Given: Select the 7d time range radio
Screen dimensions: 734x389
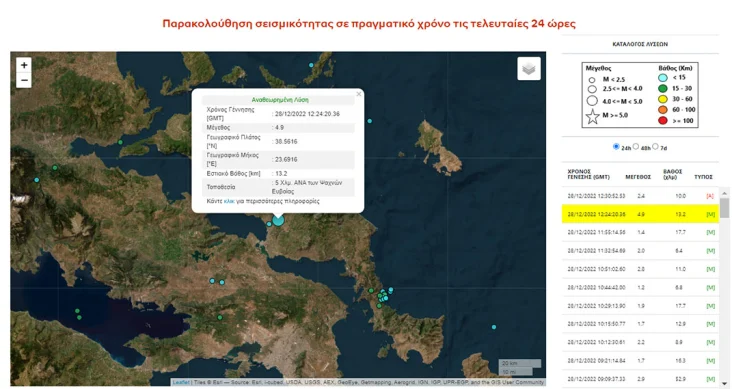Looking at the screenshot, I should click(x=655, y=147).
